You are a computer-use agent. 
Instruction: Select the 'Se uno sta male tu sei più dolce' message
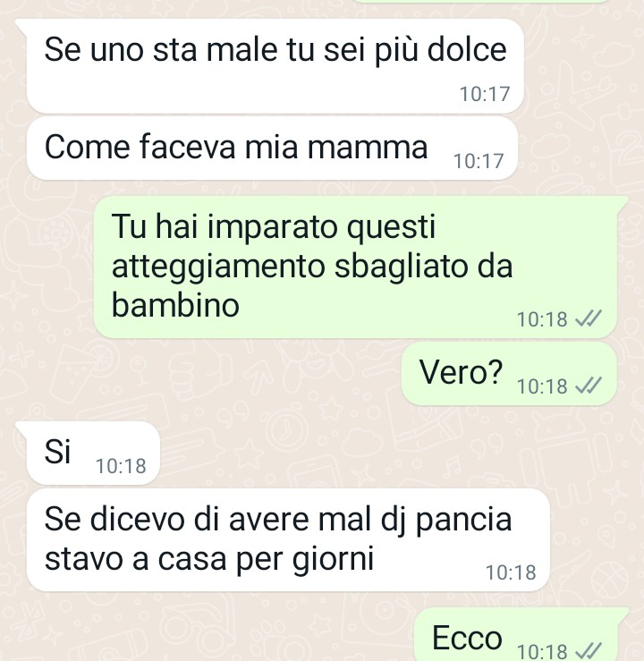pos(275,66)
